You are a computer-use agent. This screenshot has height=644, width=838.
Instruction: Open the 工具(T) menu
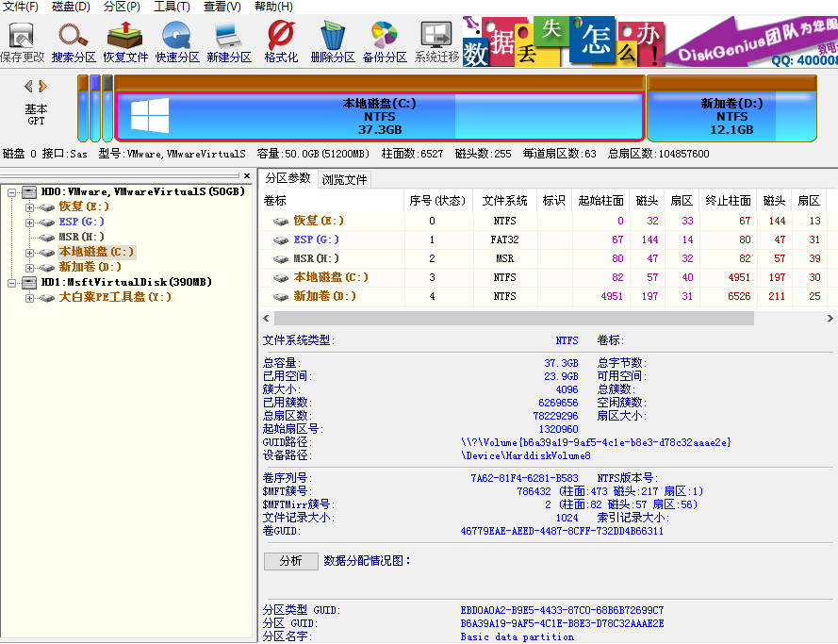click(x=172, y=7)
